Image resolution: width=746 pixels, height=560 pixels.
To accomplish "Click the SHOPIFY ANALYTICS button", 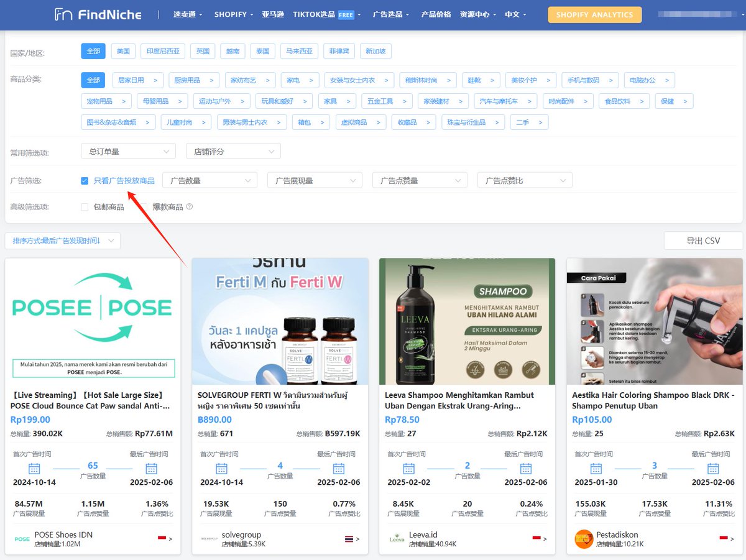I will 594,15.
